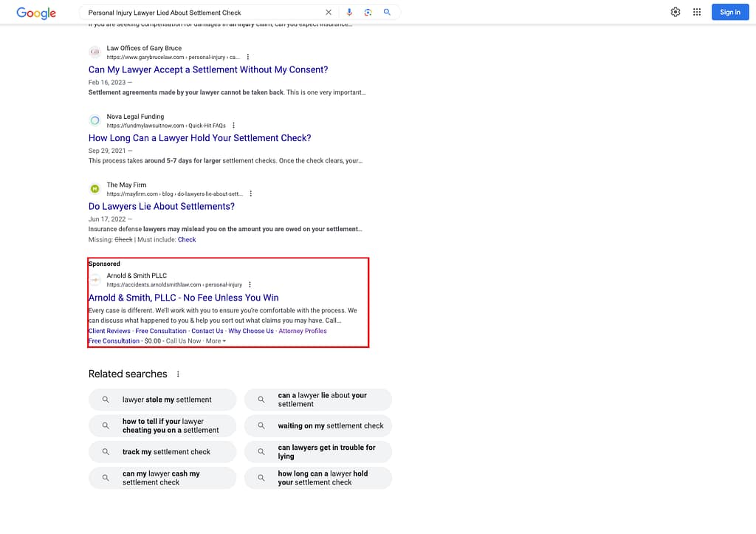
Task: Click Arnold & Smith PLLC ad favicon
Action: pos(95,279)
